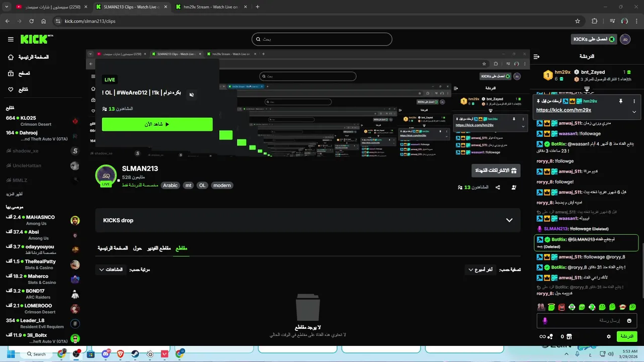This screenshot has width=644, height=362.
Task: Unmute the stream preview speaker icon
Action: tap(191, 95)
